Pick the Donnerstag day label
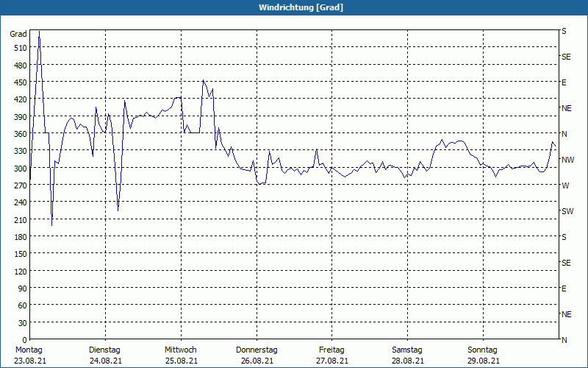This screenshot has width=588, height=368. [257, 350]
